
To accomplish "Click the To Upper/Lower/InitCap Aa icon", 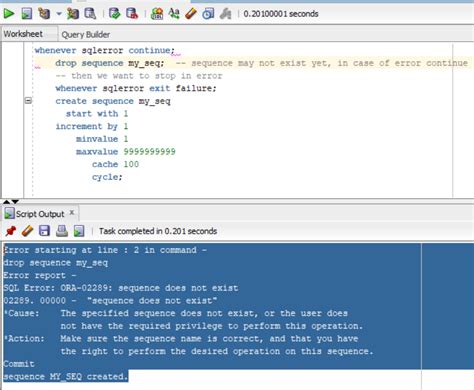I will [174, 14].
